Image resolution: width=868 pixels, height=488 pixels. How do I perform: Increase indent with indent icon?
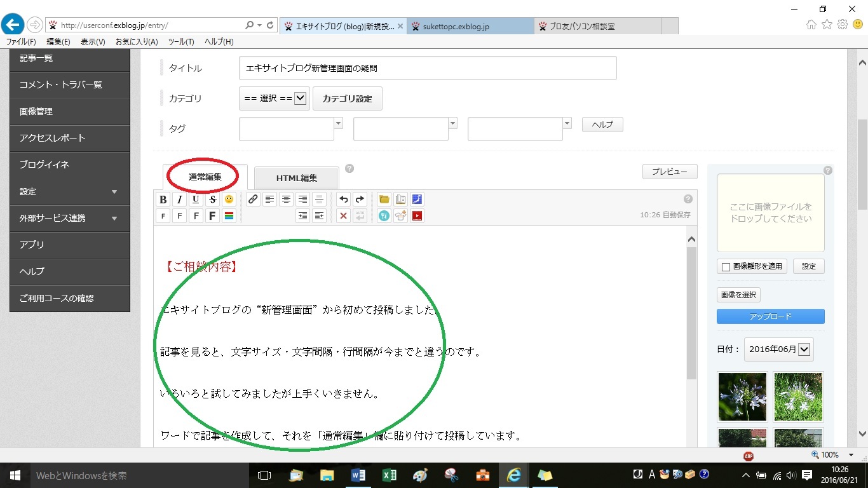point(303,216)
